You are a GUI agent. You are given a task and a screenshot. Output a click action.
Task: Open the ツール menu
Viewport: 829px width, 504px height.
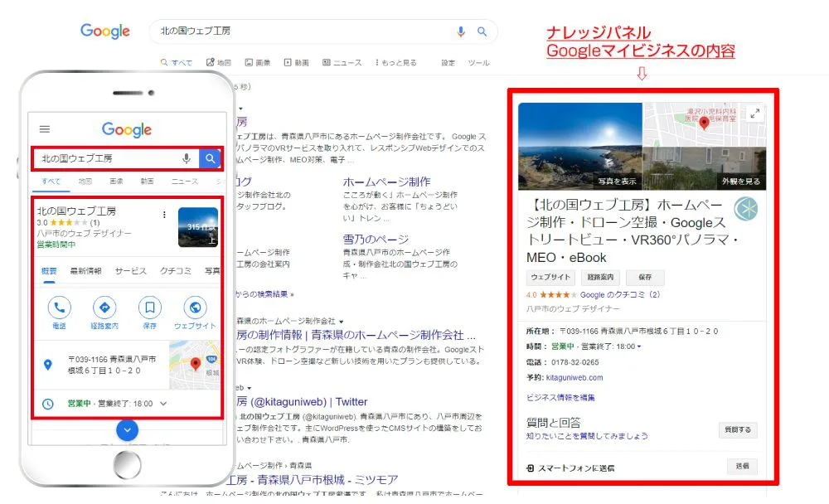(x=478, y=62)
